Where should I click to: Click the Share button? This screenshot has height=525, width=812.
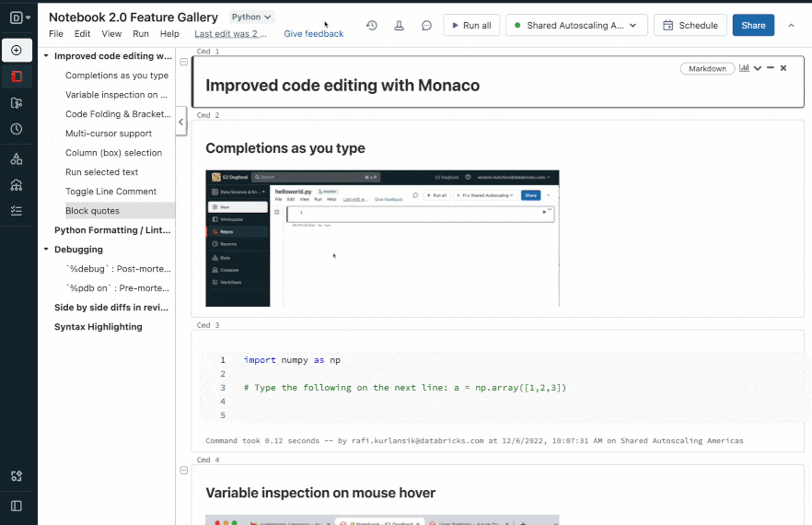pyautogui.click(x=753, y=26)
